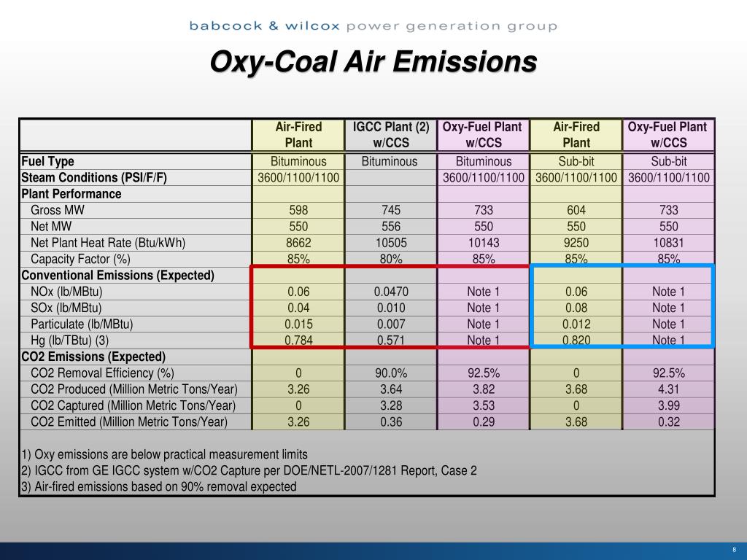The image size is (747, 560).
Task: Click the CO2 removal efficiency 90.0%
Action: click(x=391, y=373)
